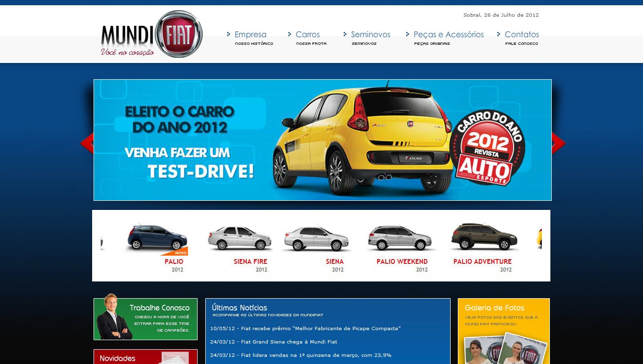The image size is (643, 364).
Task: Click the Últimas Notícias heading
Action: click(240, 308)
